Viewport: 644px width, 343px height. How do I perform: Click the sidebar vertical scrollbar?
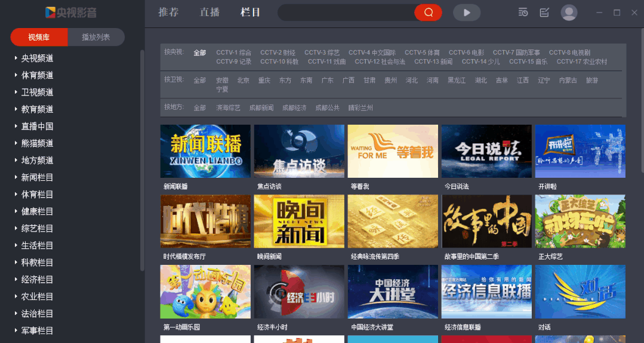tap(142, 160)
